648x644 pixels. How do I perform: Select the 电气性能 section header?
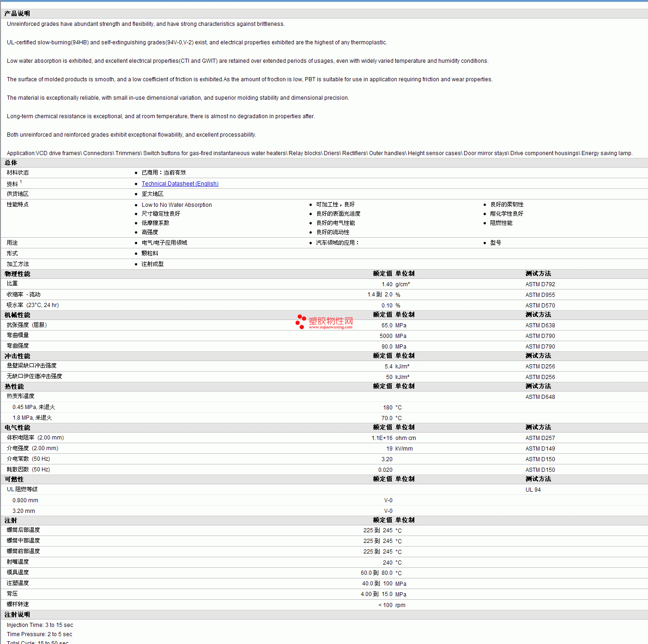[17, 428]
